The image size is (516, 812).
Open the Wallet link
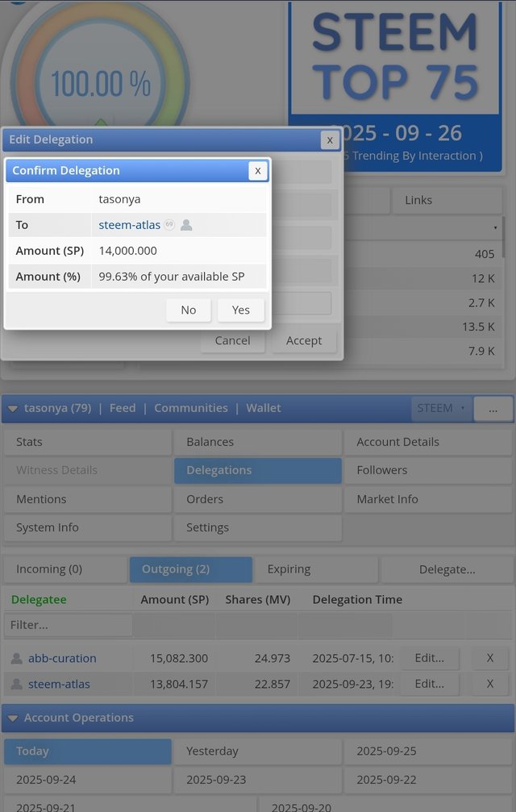coord(264,408)
